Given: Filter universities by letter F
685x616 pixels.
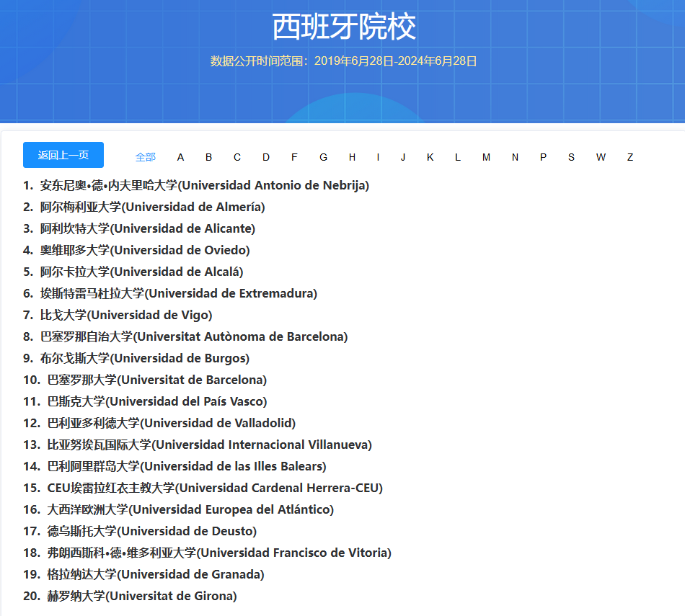Looking at the screenshot, I should 294,157.
